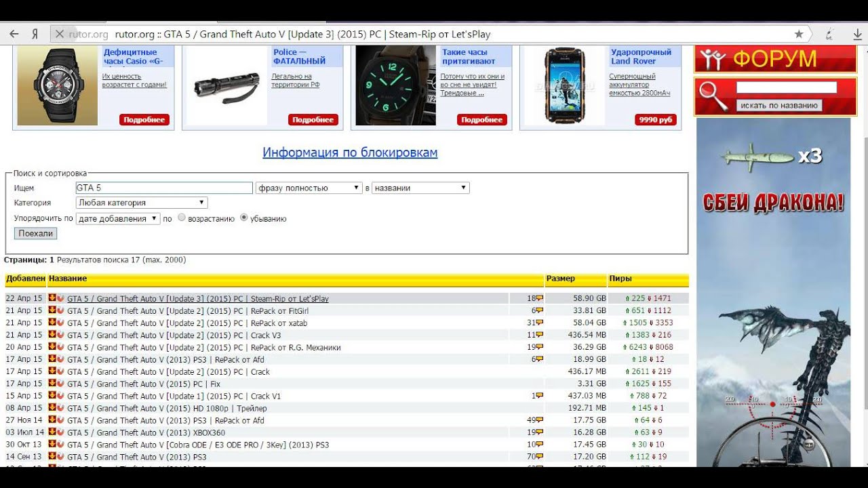Viewport: 868px width, 488px height.
Task: Open the 19 comments icon for R.G. Механики row
Action: click(x=539, y=348)
